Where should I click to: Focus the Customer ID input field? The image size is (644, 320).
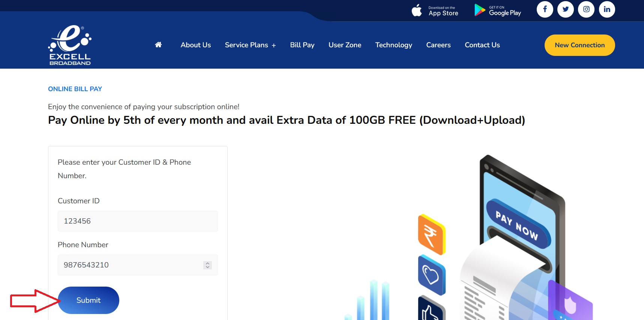coord(138,221)
